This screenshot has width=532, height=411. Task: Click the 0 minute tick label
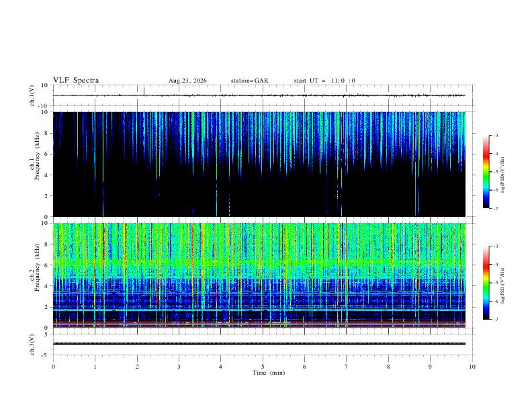pyautogui.click(x=53, y=367)
